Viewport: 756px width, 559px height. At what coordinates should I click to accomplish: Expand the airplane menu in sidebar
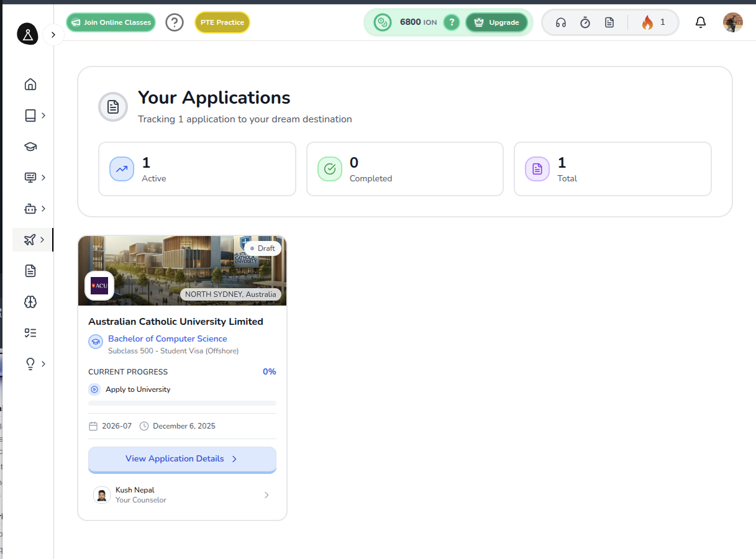coord(34,240)
